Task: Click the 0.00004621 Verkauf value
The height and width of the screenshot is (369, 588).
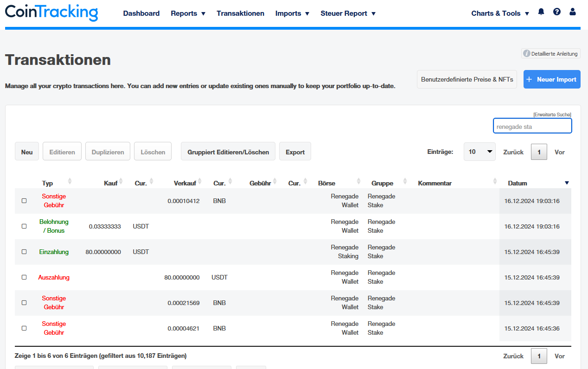Action: tap(184, 328)
